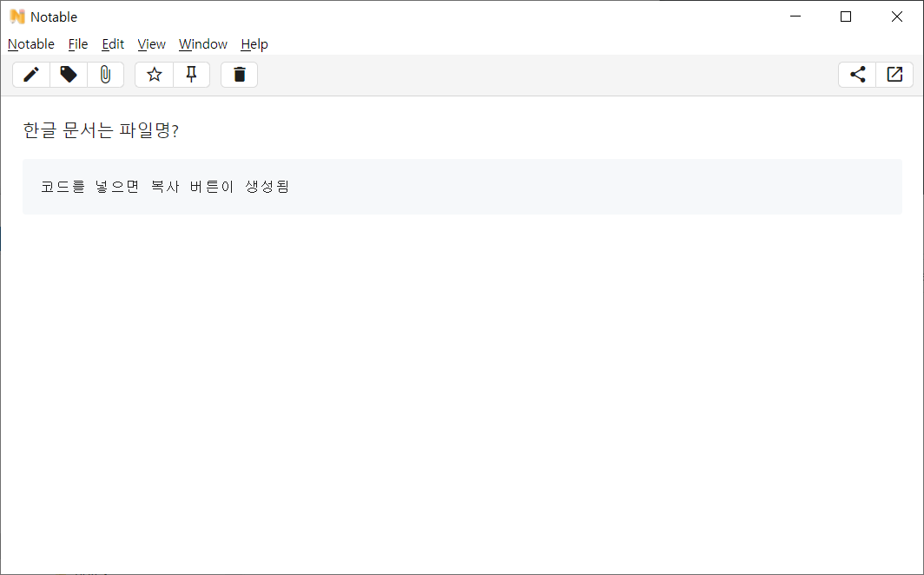Click the share icon in the toolbar
The image size is (924, 575).
pos(857,75)
